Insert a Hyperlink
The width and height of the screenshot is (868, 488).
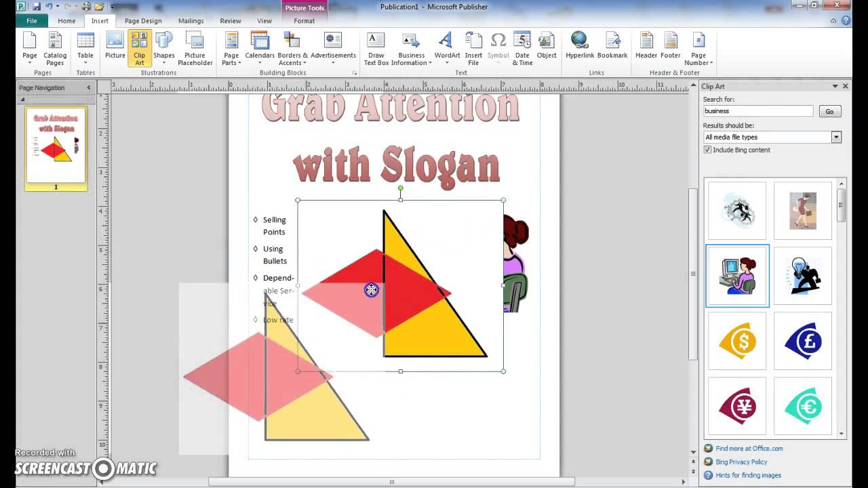580,45
